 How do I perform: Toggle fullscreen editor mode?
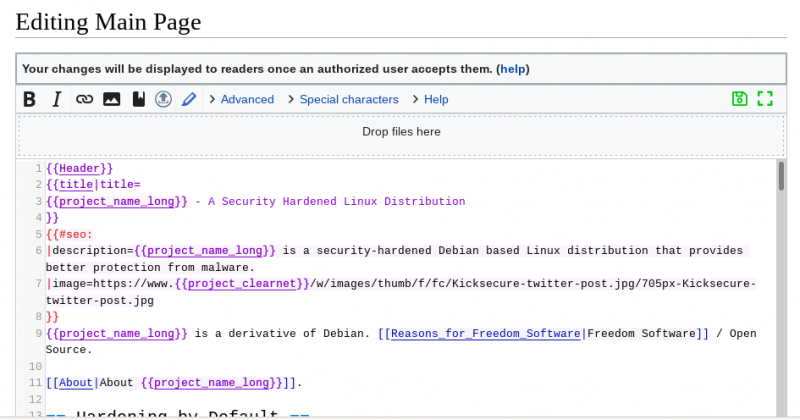pyautogui.click(x=765, y=99)
